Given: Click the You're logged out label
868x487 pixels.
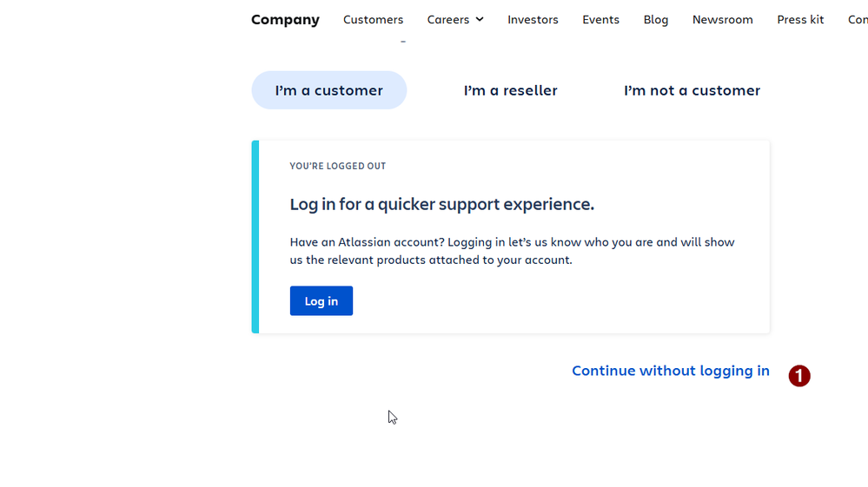Looking at the screenshot, I should pos(338,166).
